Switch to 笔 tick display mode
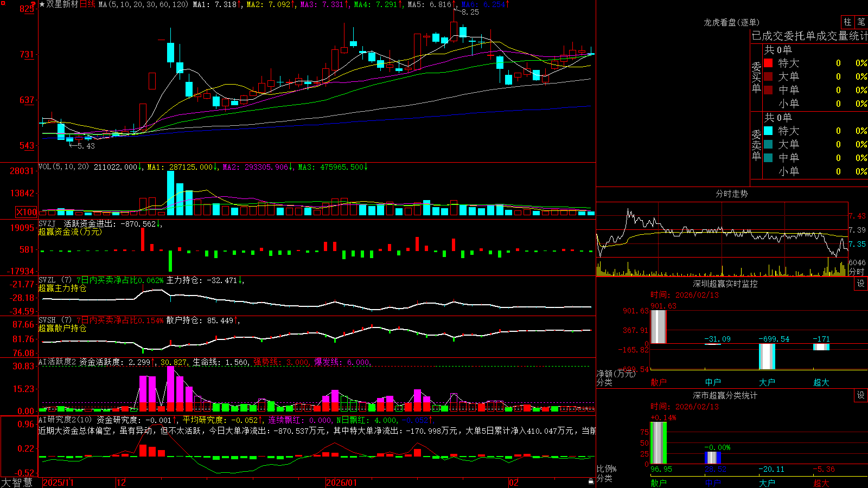The width and height of the screenshot is (868, 488). [861, 22]
